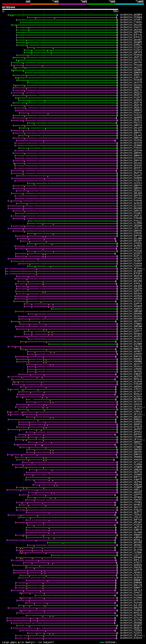This screenshot has height=644, width=146.
Task: Select the label UniRef100_B7FHJ2
Action: pos(131,37)
